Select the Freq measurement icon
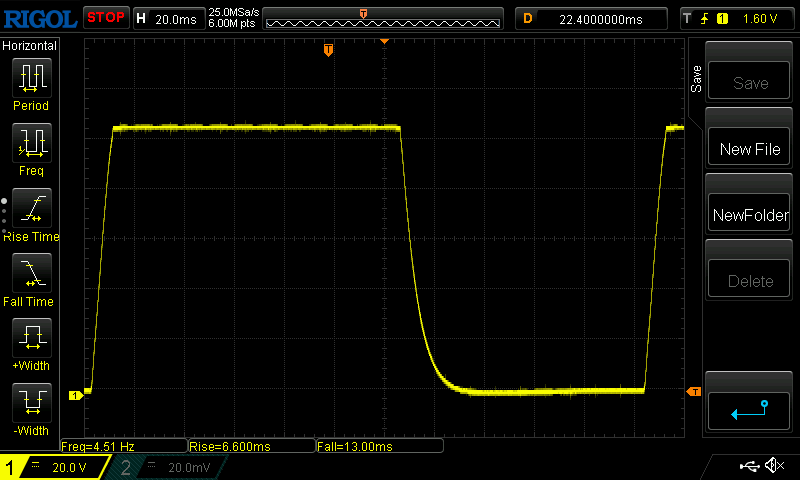 pos(32,142)
